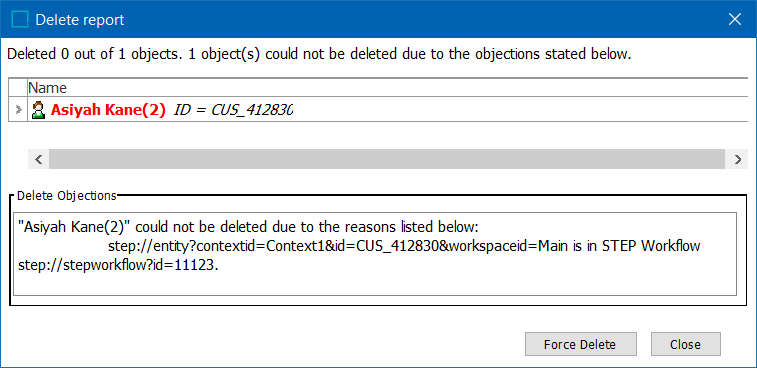Click the Close button at bottom
757x368 pixels.
pyautogui.click(x=686, y=344)
